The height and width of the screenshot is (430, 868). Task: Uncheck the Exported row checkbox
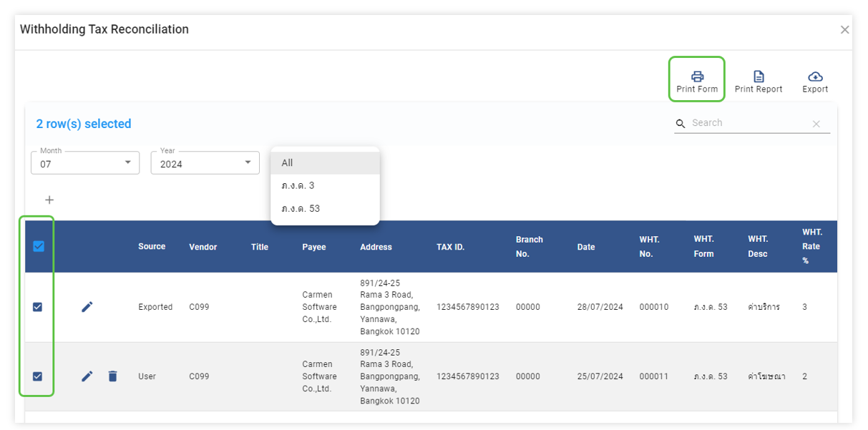tap(38, 307)
